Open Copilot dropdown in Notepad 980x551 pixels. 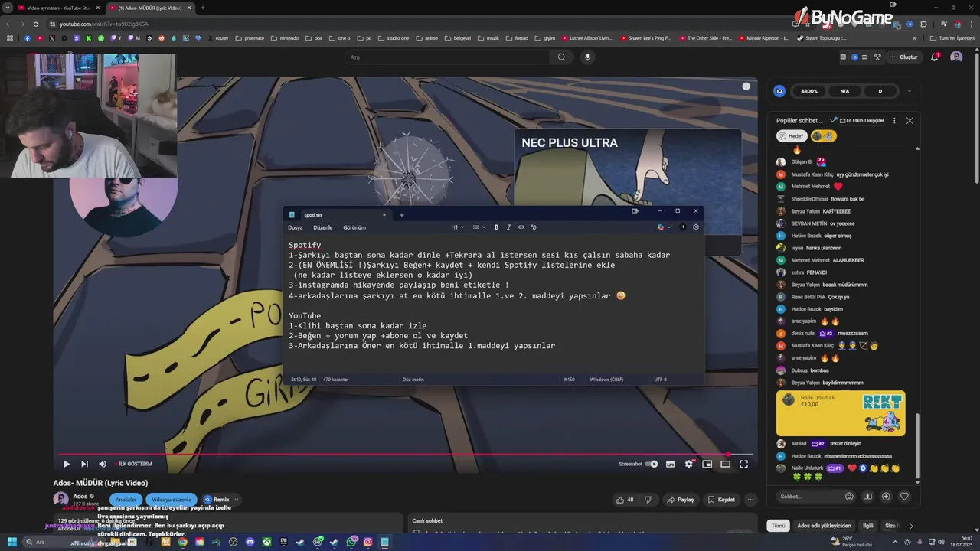coord(664,227)
